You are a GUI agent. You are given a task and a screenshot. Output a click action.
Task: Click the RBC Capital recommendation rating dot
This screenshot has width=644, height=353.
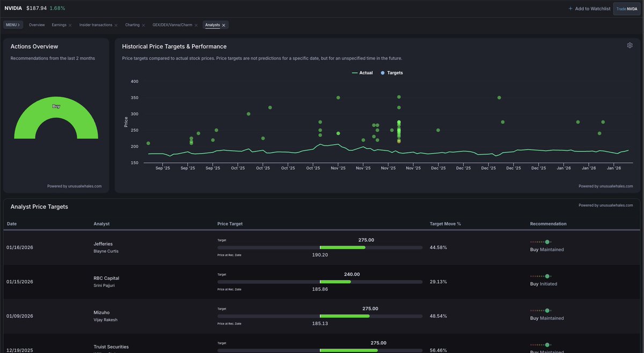(x=547, y=277)
